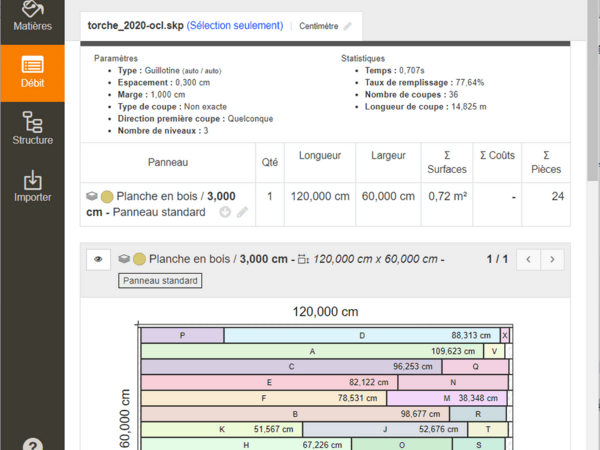The width and height of the screenshot is (600, 450).
Task: Click the yellow swatch in sheet header
Action: point(140,259)
